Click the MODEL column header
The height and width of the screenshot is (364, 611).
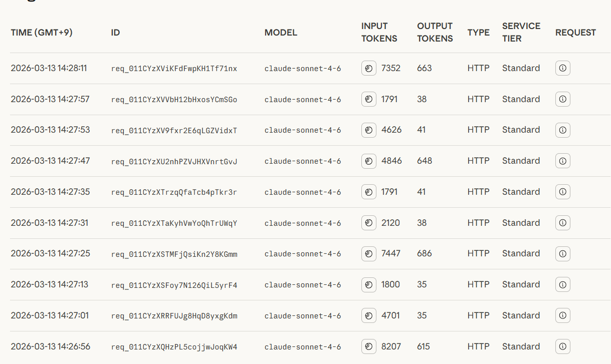pyautogui.click(x=281, y=33)
